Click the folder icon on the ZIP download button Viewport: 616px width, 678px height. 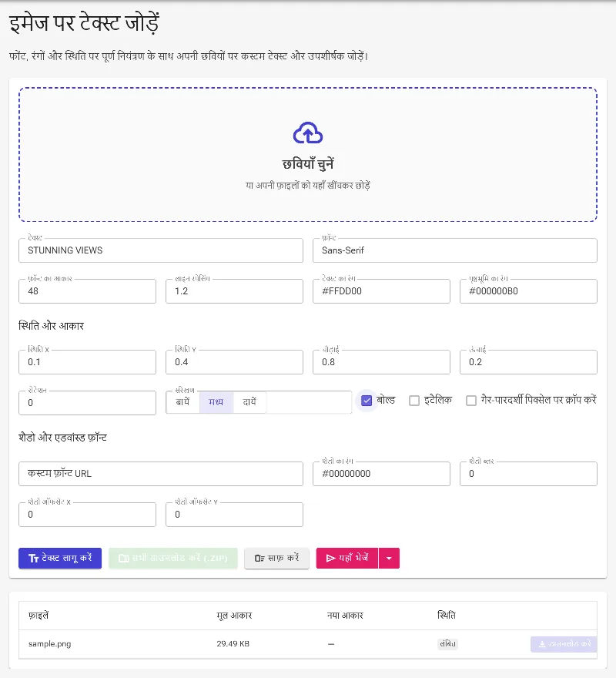point(124,559)
